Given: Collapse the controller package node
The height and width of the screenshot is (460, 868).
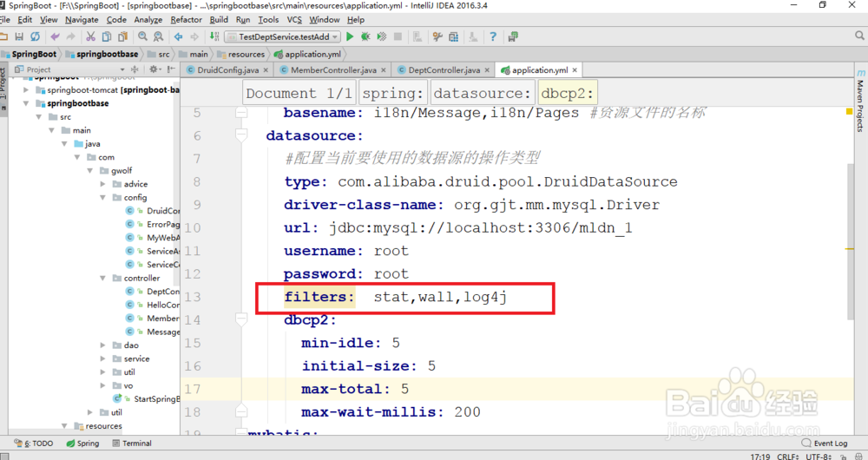Looking at the screenshot, I should tap(102, 278).
